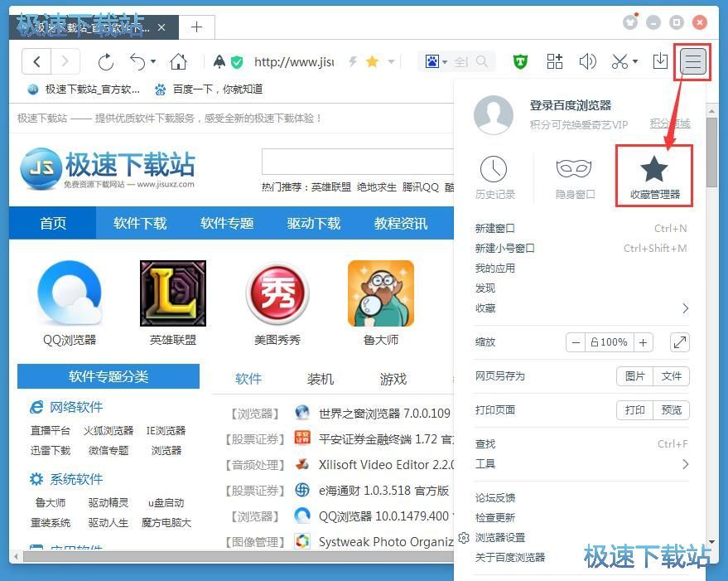This screenshot has height=581, width=728.
Task: Reload the page with the refresh icon
Action: pos(105,61)
